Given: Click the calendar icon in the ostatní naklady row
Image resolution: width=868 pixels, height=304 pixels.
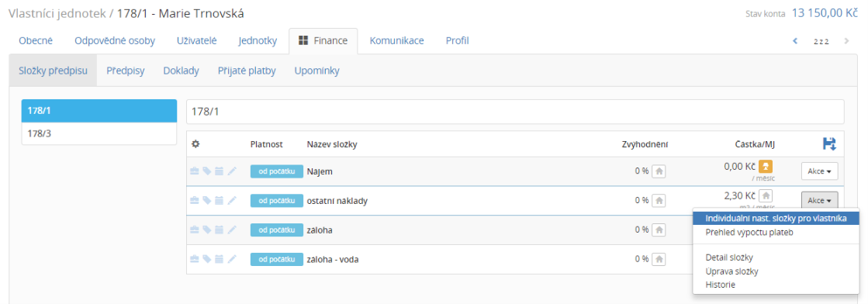Looking at the screenshot, I should click(x=219, y=200).
